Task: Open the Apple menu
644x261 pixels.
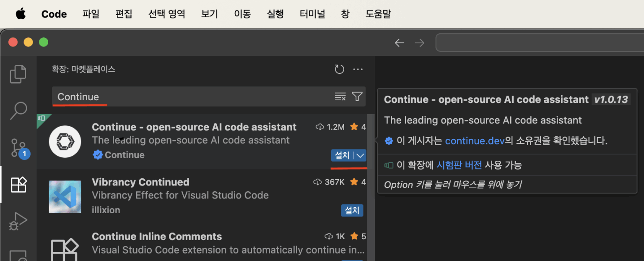Action: pyautogui.click(x=21, y=13)
